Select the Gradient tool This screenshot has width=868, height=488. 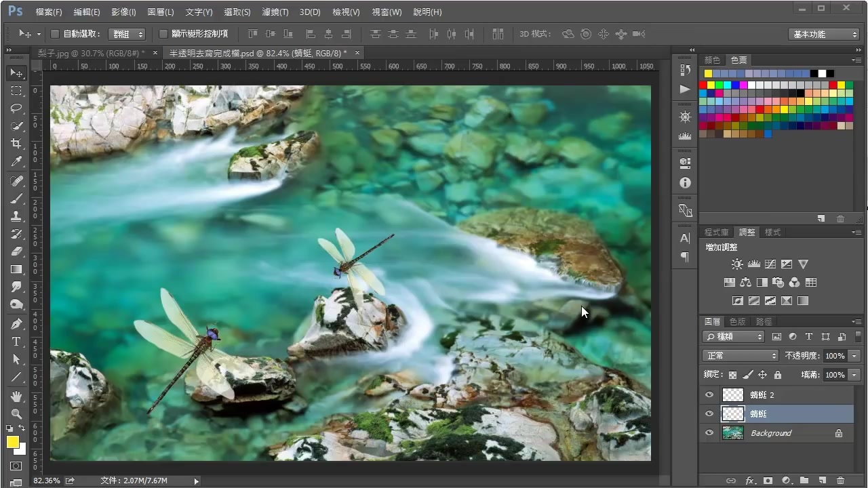point(17,269)
